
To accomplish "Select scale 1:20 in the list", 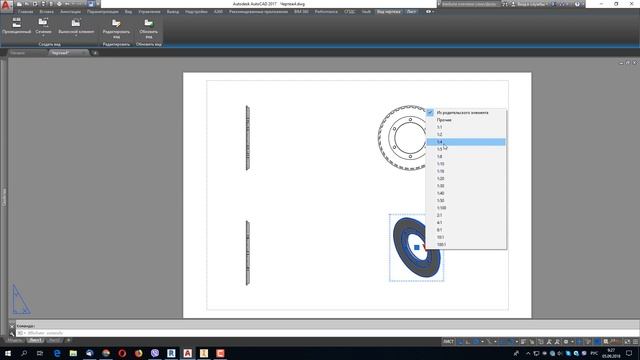I will (x=466, y=179).
